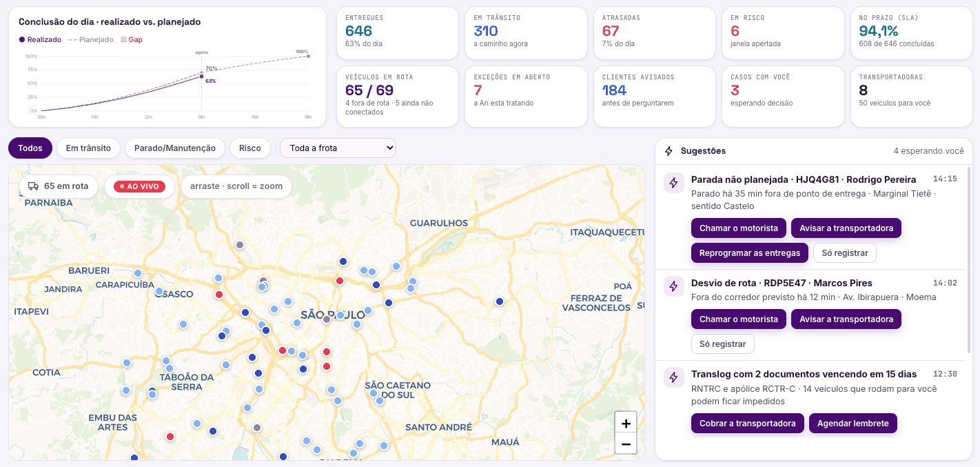
Task: Só registrar for Desvio de rota
Action: 723,344
